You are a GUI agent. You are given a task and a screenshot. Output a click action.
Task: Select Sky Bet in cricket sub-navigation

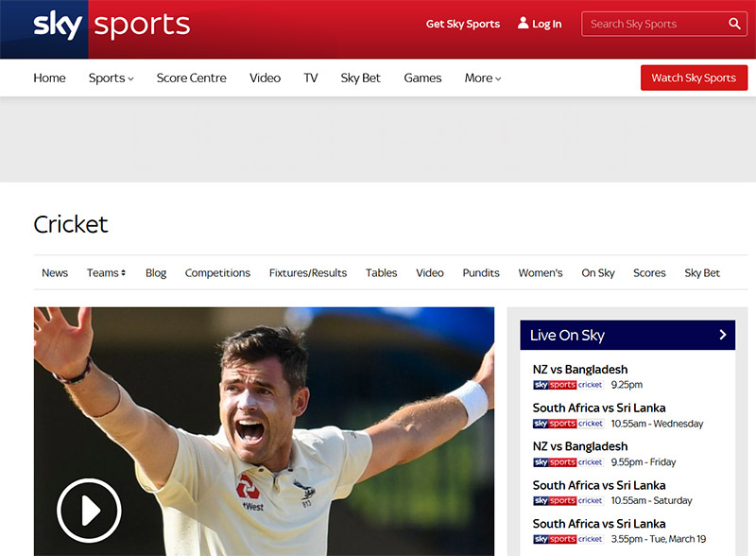(x=702, y=272)
